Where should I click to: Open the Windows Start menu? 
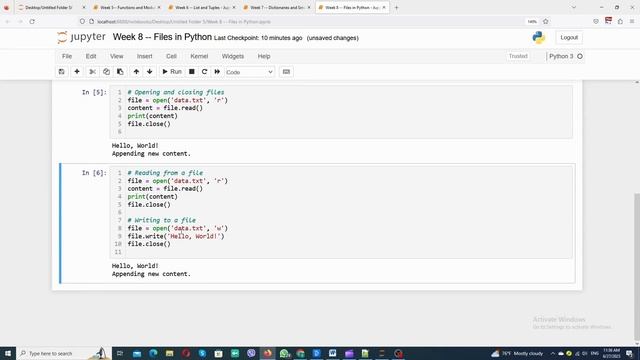(x=8, y=353)
